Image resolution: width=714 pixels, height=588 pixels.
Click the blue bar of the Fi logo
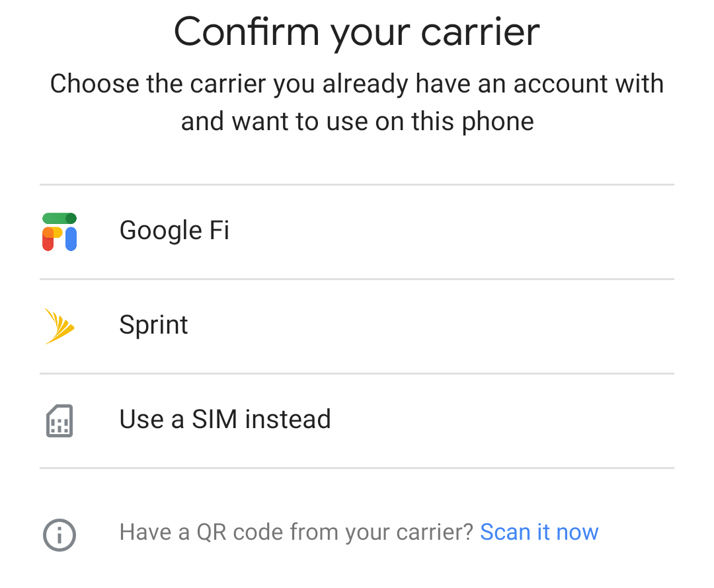(71, 239)
